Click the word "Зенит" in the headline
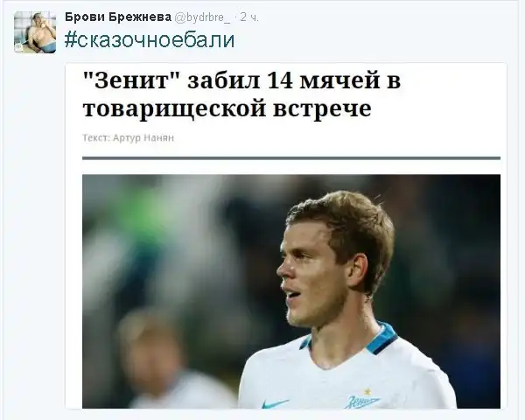 [x=131, y=80]
